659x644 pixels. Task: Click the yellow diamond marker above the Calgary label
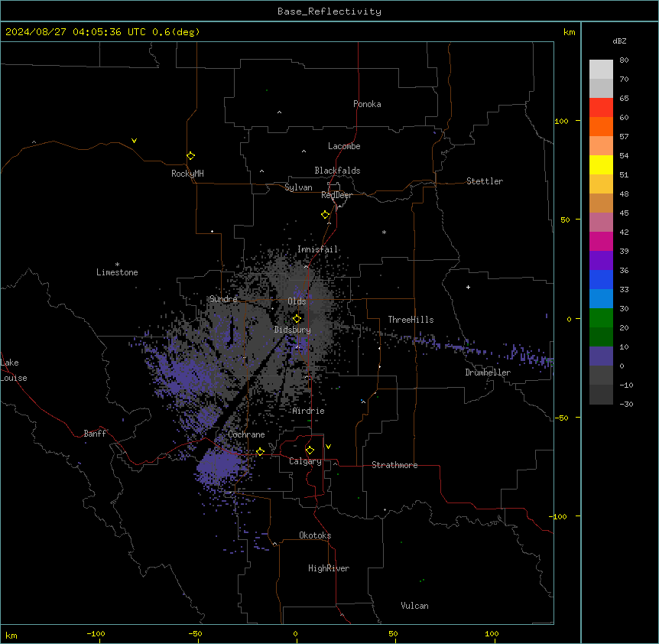point(310,450)
